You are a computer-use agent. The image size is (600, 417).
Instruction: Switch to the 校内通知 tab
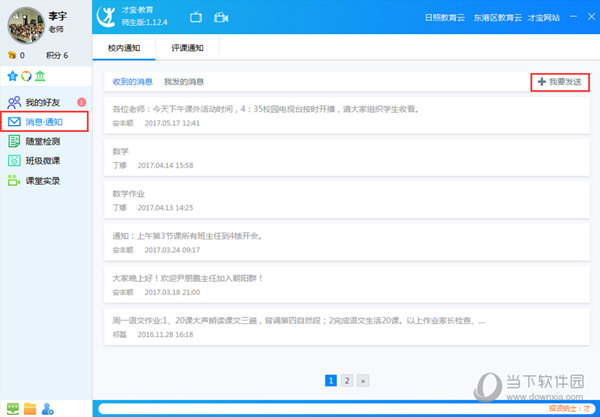click(124, 48)
